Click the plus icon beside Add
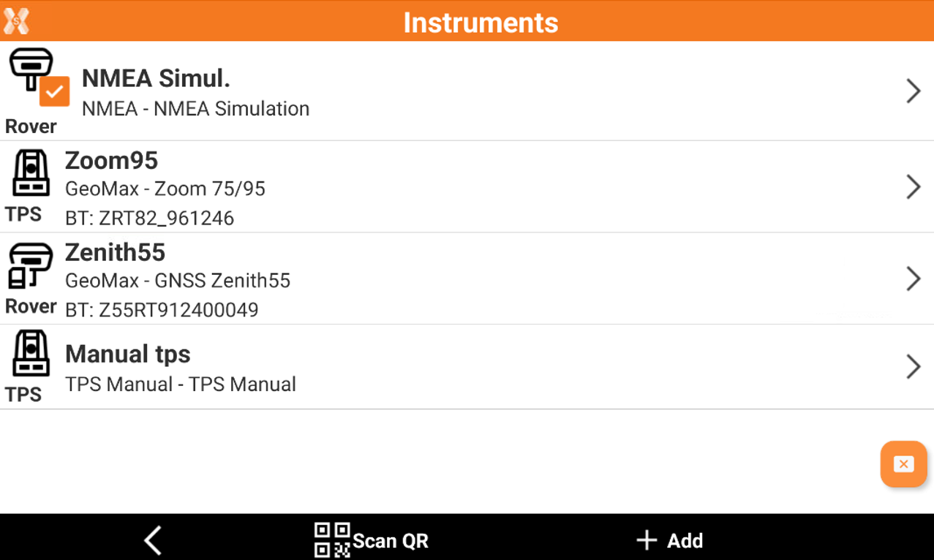Image resolution: width=934 pixels, height=560 pixels. 647,541
